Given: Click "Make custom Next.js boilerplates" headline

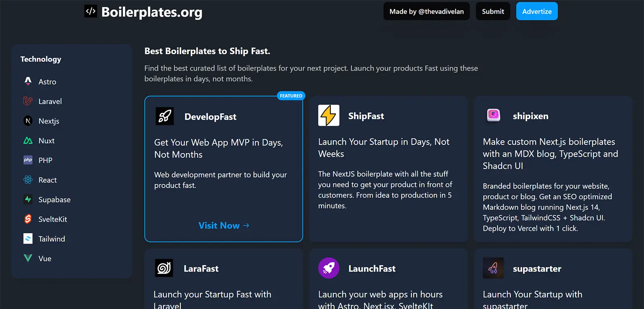Looking at the screenshot, I should tap(550, 154).
